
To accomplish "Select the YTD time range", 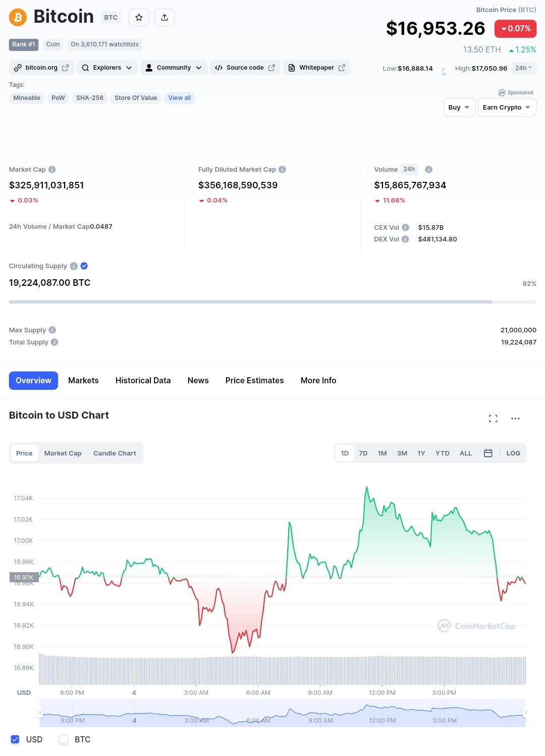I will click(443, 453).
